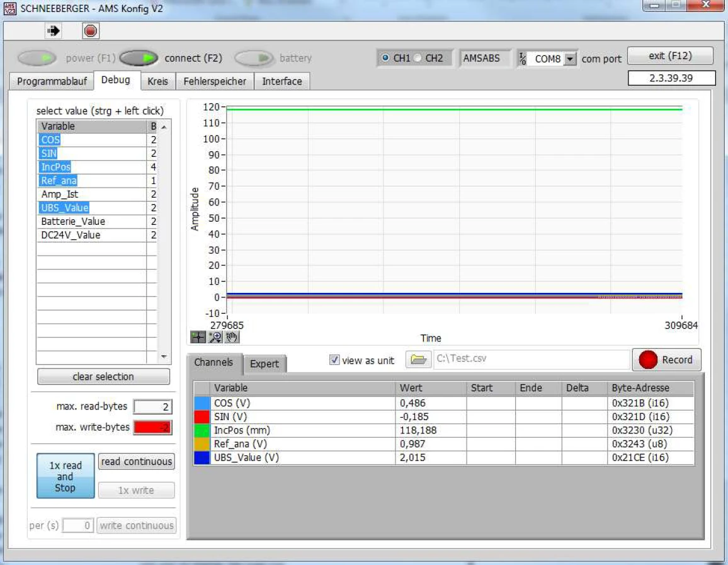Open the Expert tab

[264, 364]
